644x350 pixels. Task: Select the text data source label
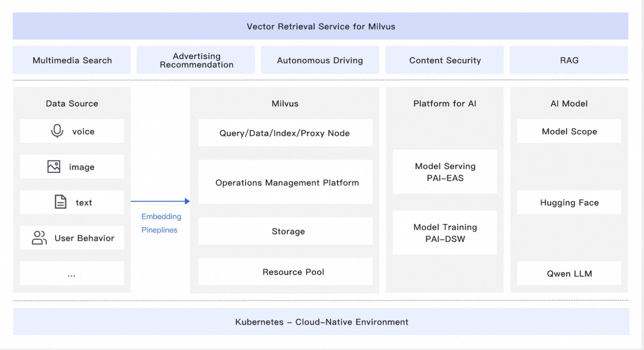coord(84,203)
